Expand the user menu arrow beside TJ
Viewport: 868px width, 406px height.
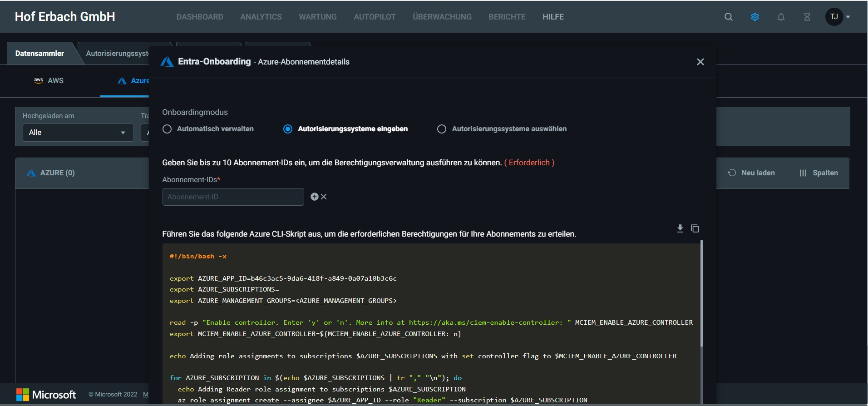tap(848, 17)
